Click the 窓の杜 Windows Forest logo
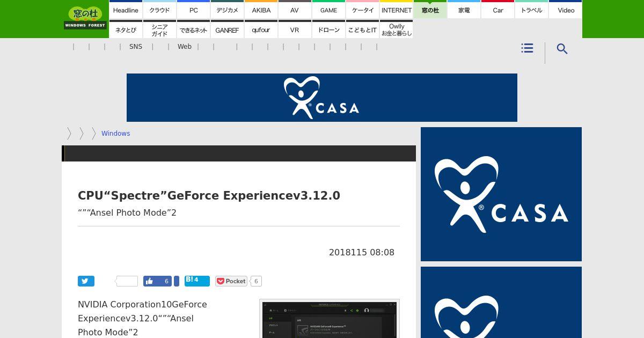Viewport: 644px width, 338px height. point(85,18)
